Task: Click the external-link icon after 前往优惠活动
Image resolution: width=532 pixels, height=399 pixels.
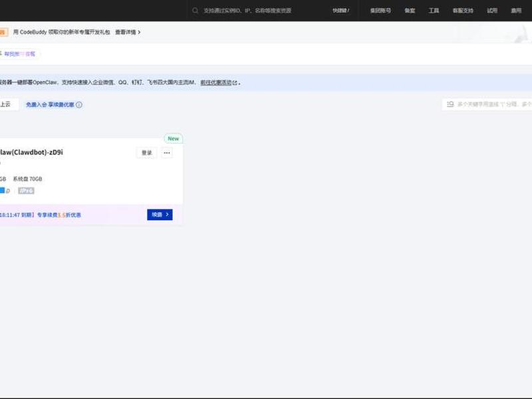Action: pos(235,82)
